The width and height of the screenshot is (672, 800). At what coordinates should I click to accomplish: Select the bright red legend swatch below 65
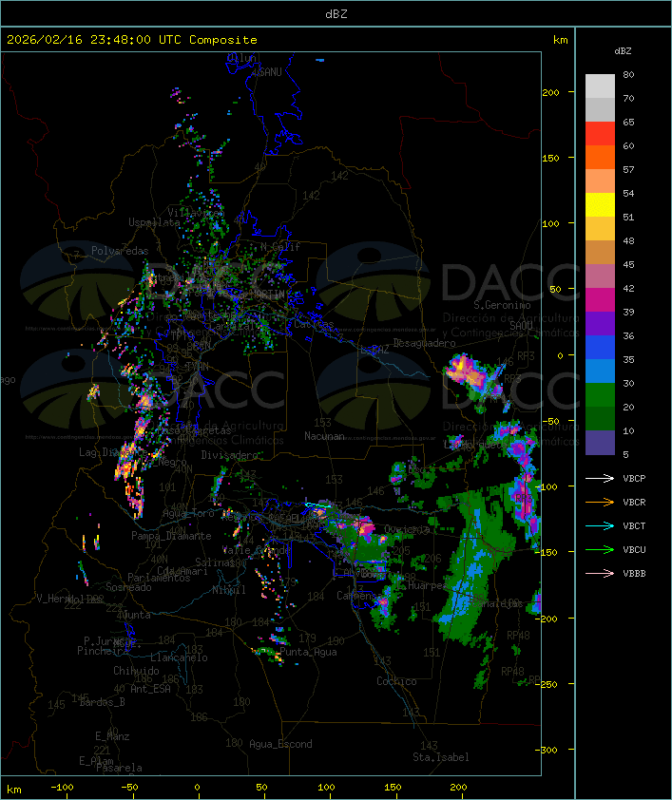coord(600,133)
